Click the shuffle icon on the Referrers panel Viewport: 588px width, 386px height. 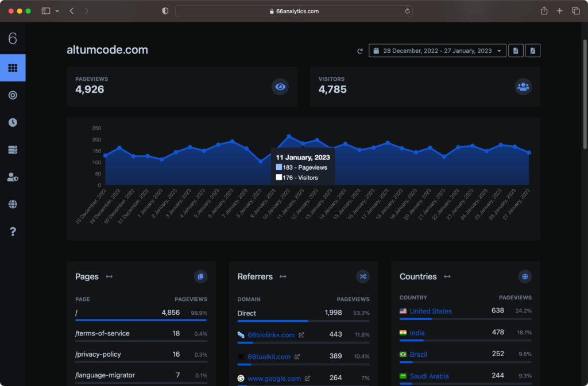click(362, 276)
